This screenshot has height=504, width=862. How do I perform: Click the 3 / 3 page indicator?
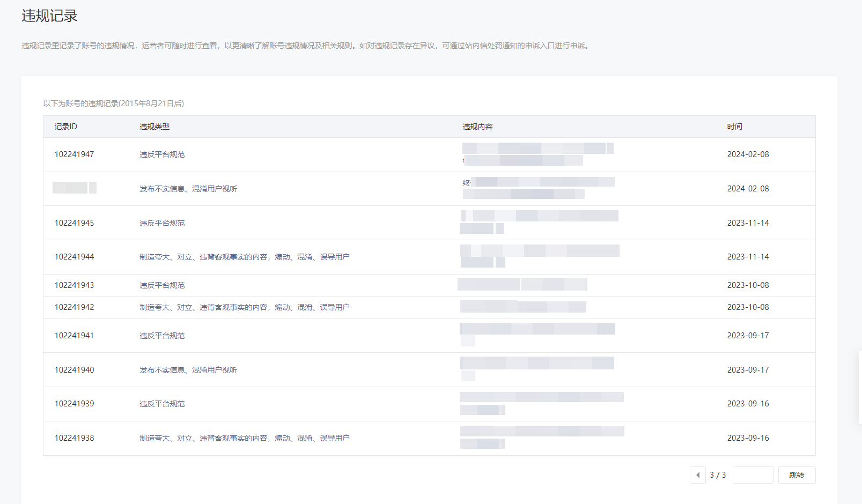[718, 475]
